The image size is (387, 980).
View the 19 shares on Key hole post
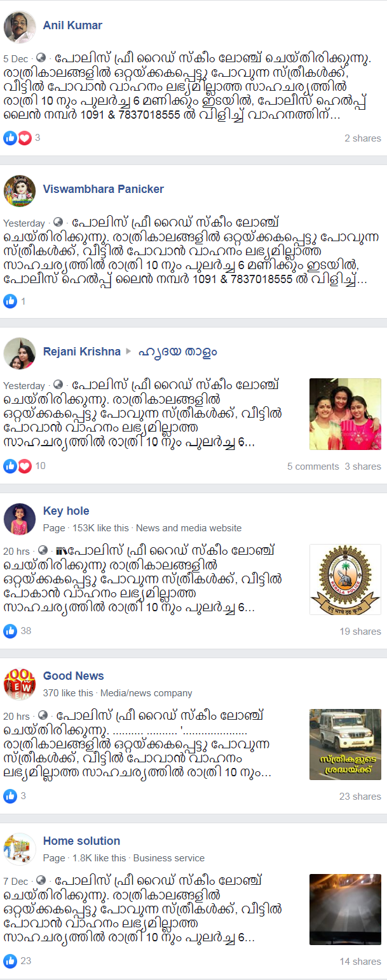click(360, 632)
